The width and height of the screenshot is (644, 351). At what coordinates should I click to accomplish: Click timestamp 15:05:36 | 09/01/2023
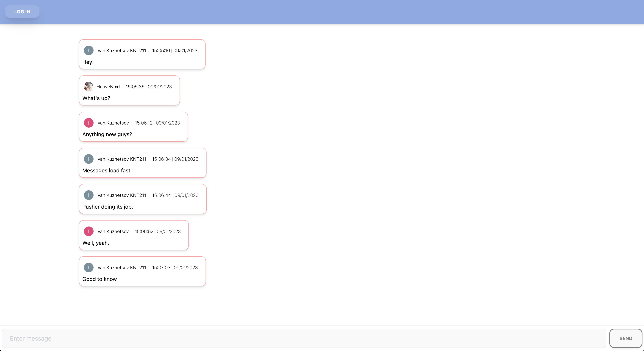click(x=149, y=87)
